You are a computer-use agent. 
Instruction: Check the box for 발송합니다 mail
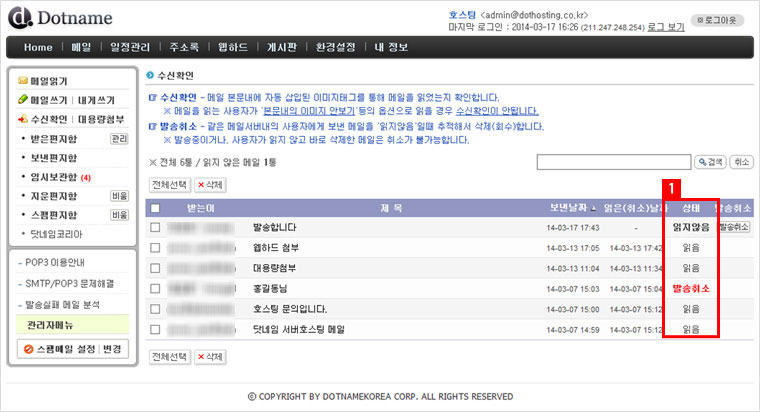click(155, 228)
